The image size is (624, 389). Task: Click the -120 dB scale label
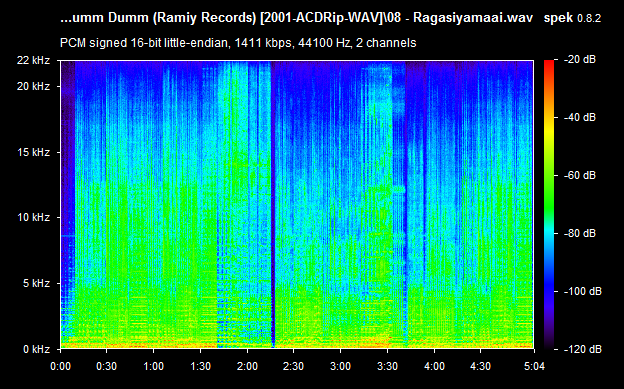[583, 349]
